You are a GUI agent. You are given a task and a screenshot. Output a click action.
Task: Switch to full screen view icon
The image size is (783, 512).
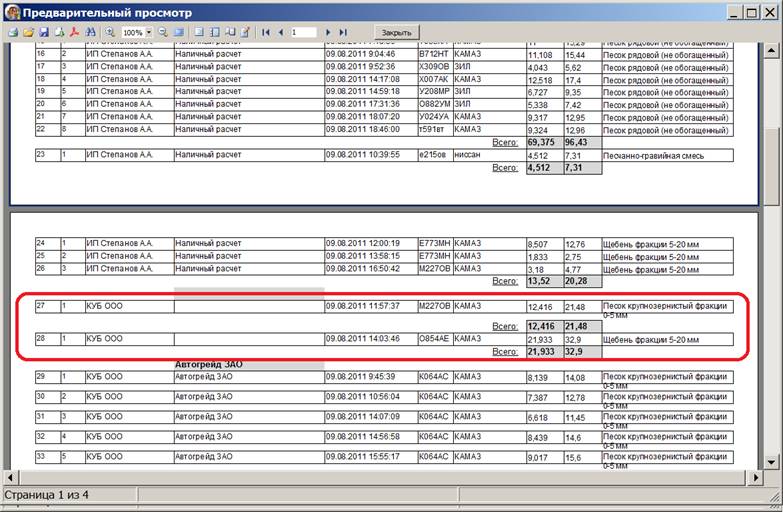(178, 32)
